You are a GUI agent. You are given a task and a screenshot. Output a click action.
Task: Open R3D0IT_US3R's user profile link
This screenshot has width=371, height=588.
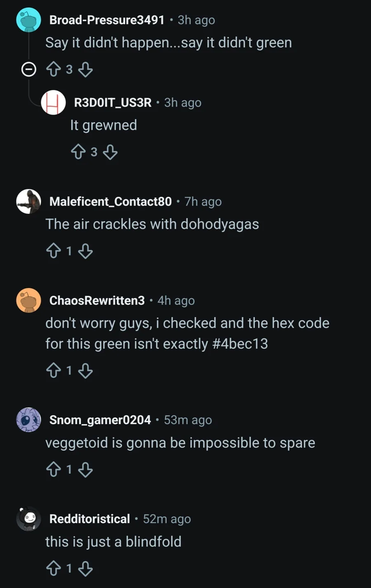point(113,103)
